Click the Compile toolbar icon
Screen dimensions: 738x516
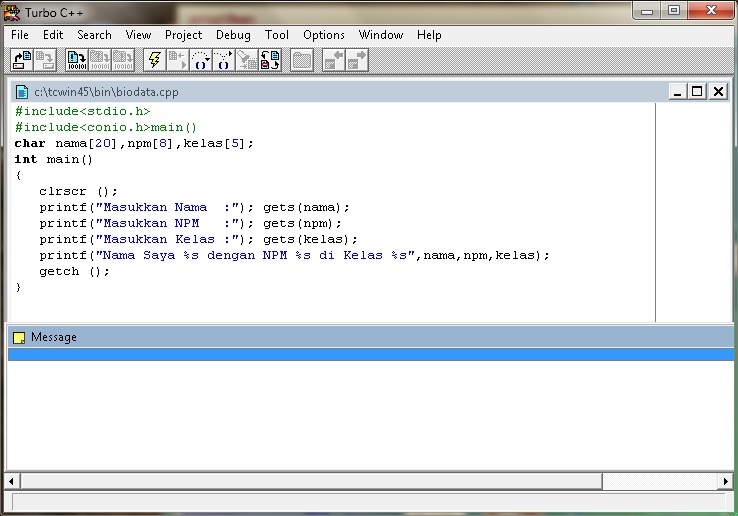[77, 60]
